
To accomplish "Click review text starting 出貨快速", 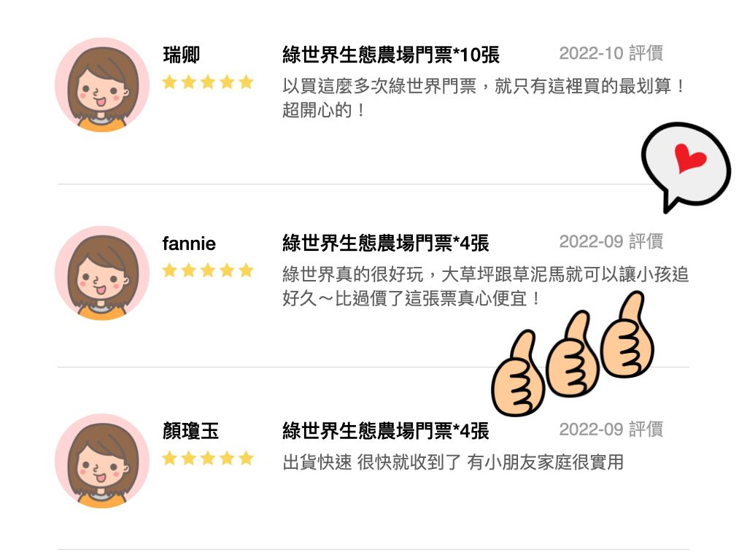I will [453, 462].
